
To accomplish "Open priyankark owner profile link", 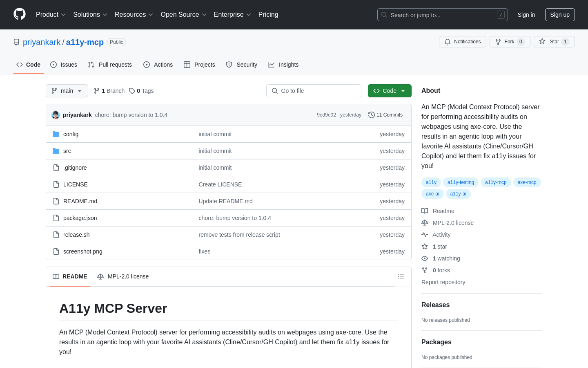I will point(42,42).
